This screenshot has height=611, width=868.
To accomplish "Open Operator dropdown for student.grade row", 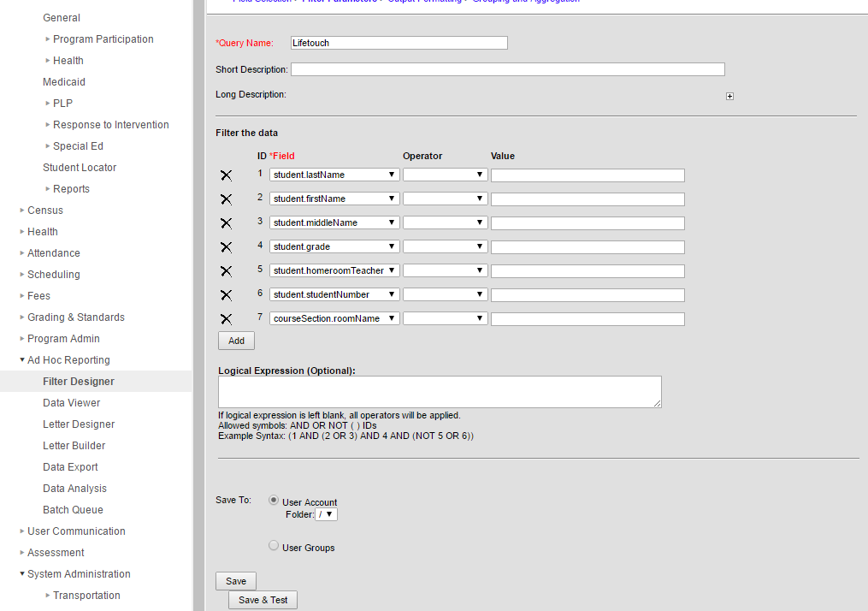I will tap(445, 246).
